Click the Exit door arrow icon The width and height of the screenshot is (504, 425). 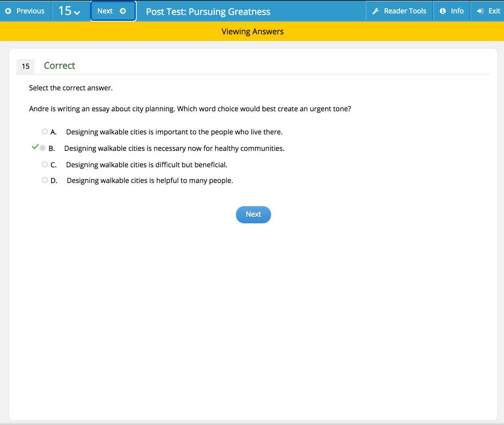pos(480,11)
